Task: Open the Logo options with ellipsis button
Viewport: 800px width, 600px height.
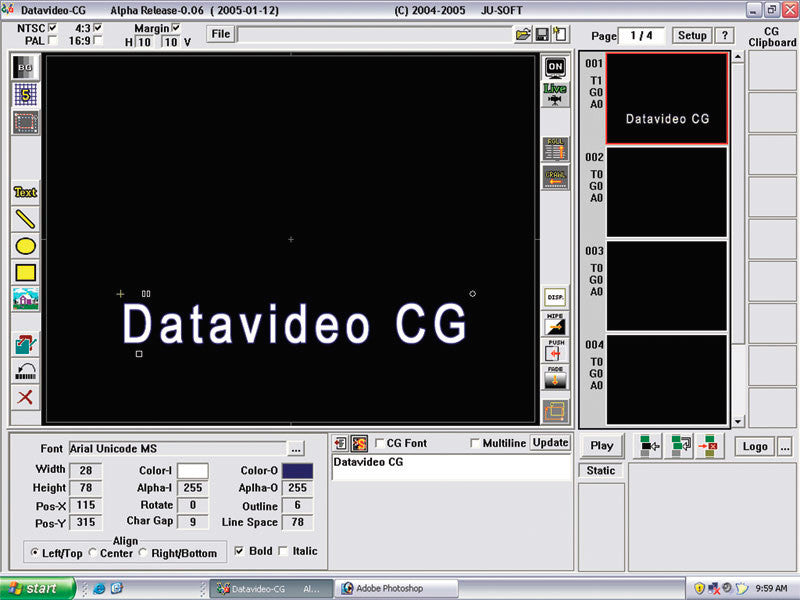Action: coord(786,446)
